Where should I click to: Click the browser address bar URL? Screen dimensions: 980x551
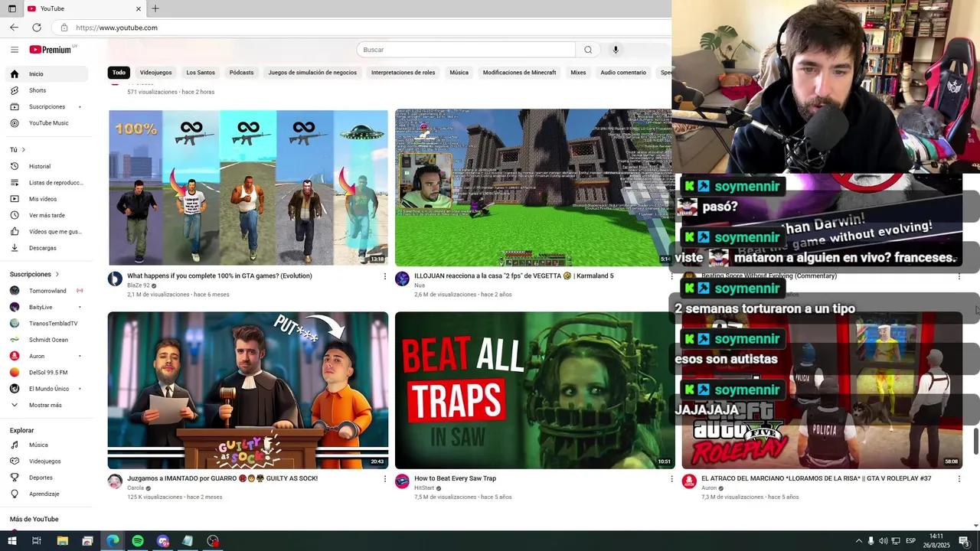tap(116, 28)
